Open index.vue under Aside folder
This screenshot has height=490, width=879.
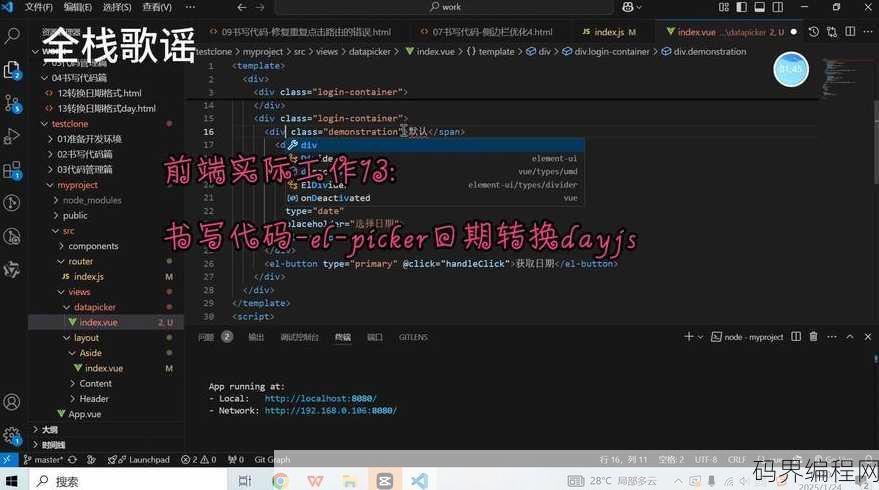coord(104,368)
